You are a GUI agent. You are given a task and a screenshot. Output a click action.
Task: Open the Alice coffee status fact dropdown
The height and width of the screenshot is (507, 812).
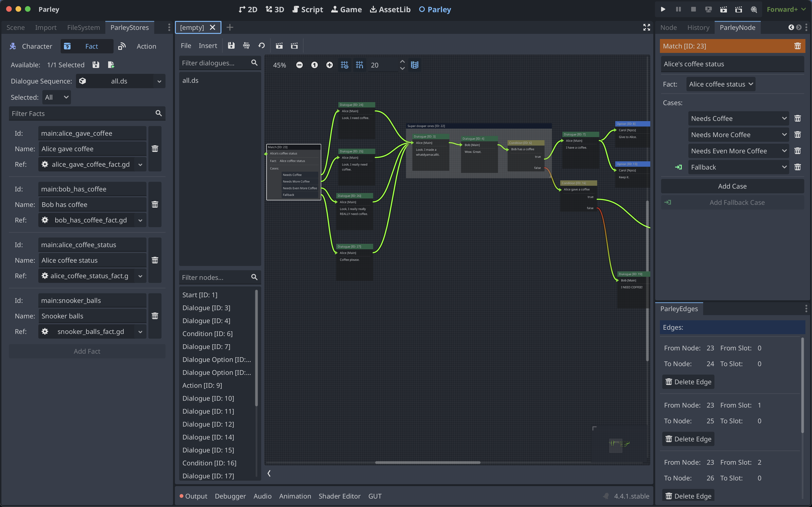[x=721, y=84]
